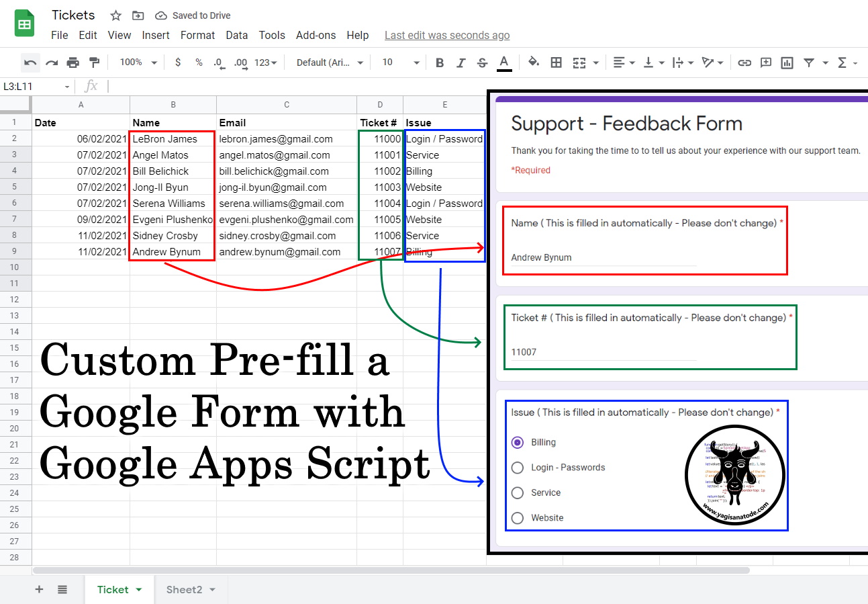This screenshot has width=868, height=604.
Task: Toggle italic formatting
Action: tap(461, 62)
